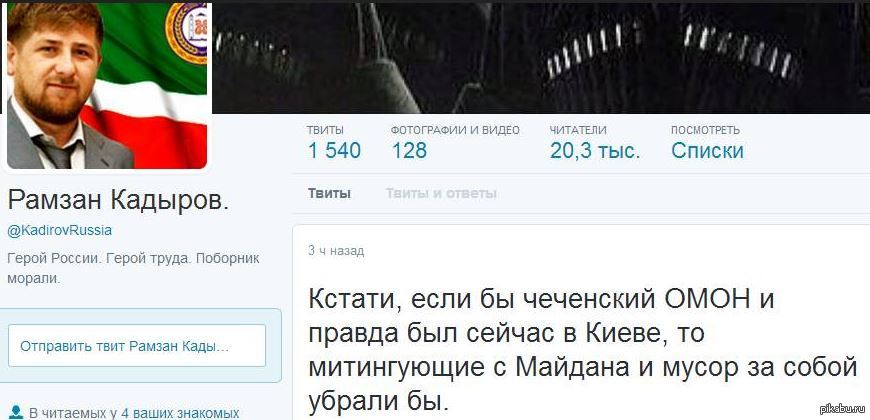Open the profile avatar photo
This screenshot has height=420, width=870.
107,86
